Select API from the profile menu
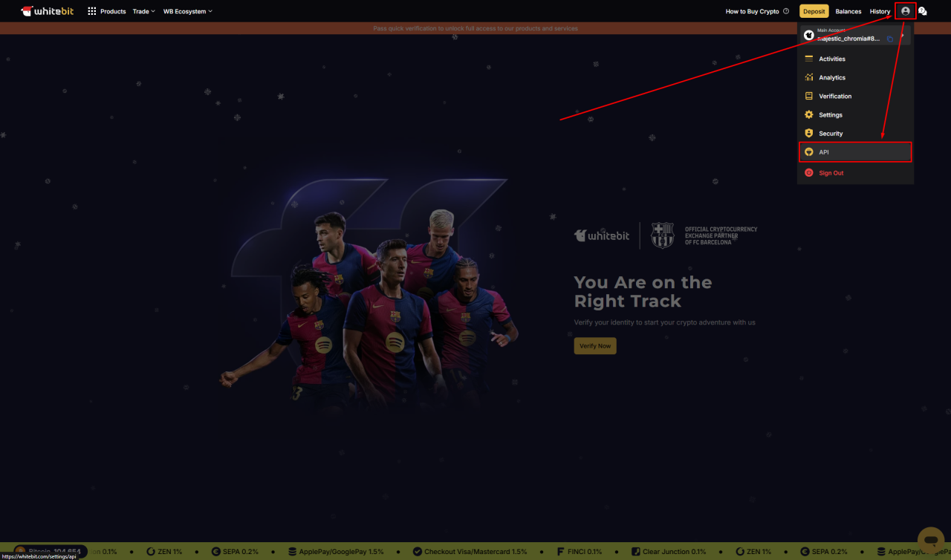The width and height of the screenshot is (951, 560). [854, 152]
